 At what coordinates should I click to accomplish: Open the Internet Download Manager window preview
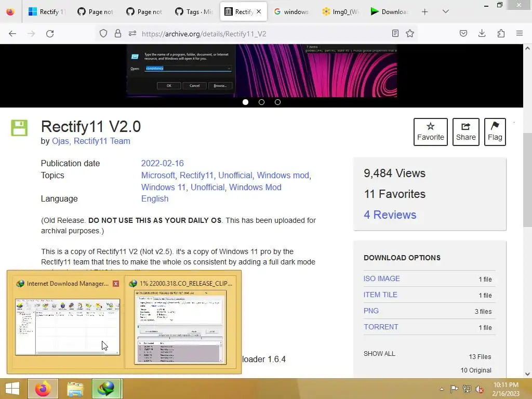[x=68, y=327]
